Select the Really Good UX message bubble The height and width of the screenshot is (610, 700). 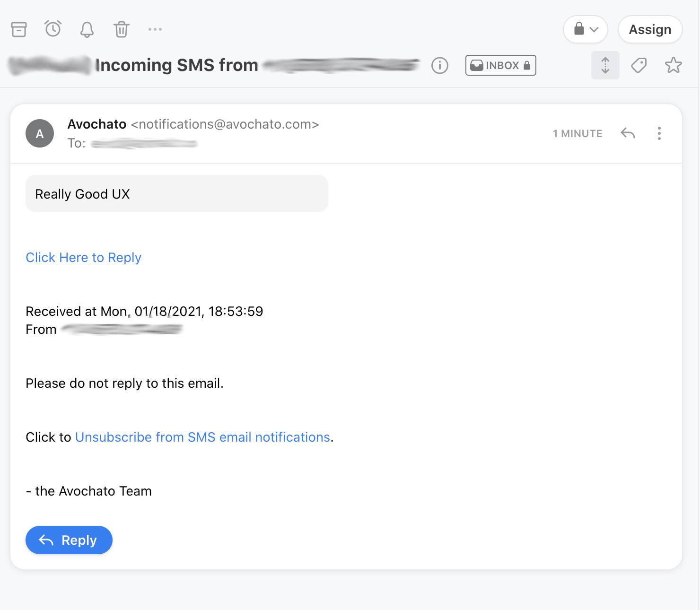(x=176, y=194)
